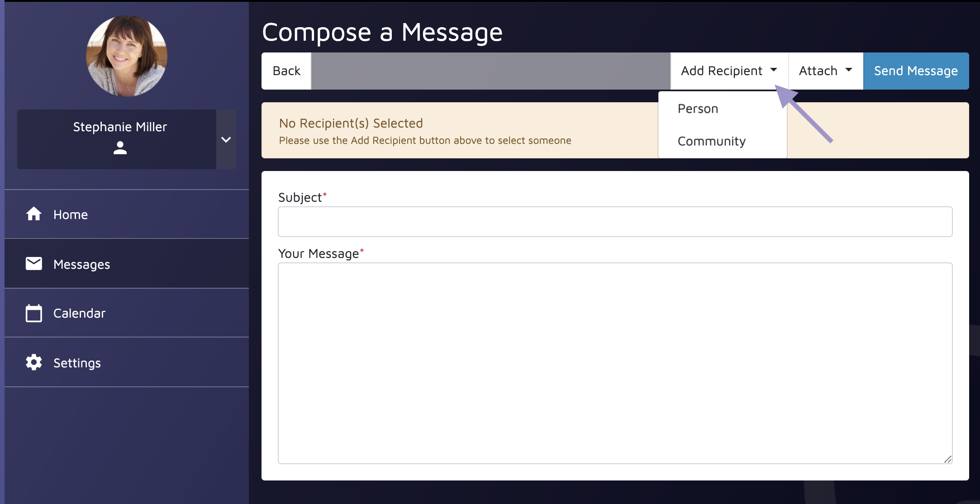Open the Calendar page label
Screen dimensions: 980x504
click(x=79, y=313)
